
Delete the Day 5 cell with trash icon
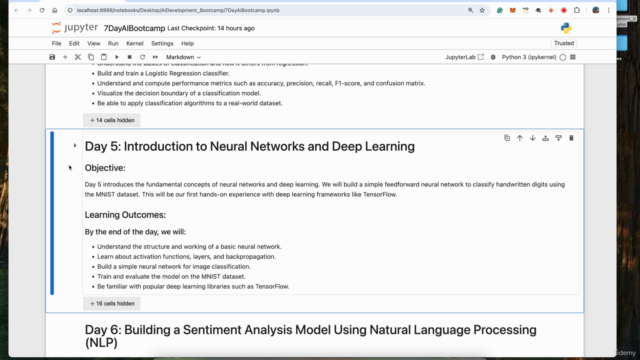571,138
